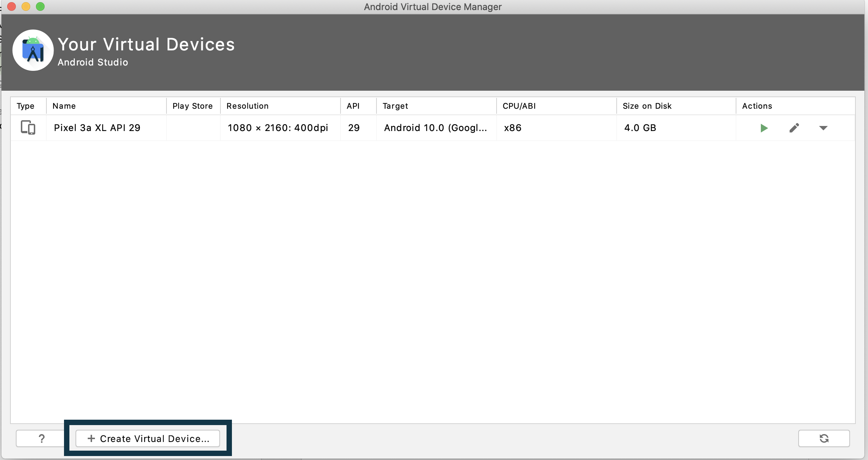868x460 pixels.
Task: Click the Android Studio logo
Action: click(x=33, y=50)
